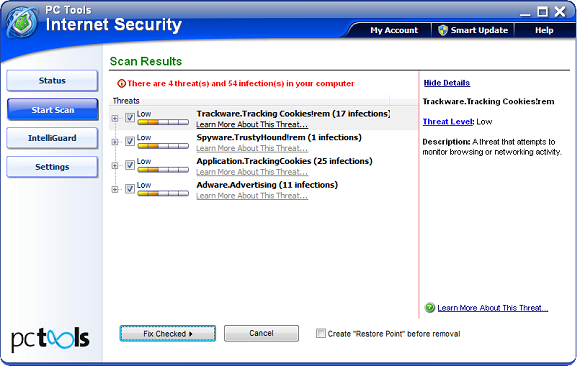Open Learn More link under Application.TrackingCookies
The width and height of the screenshot is (580, 366).
(252, 172)
